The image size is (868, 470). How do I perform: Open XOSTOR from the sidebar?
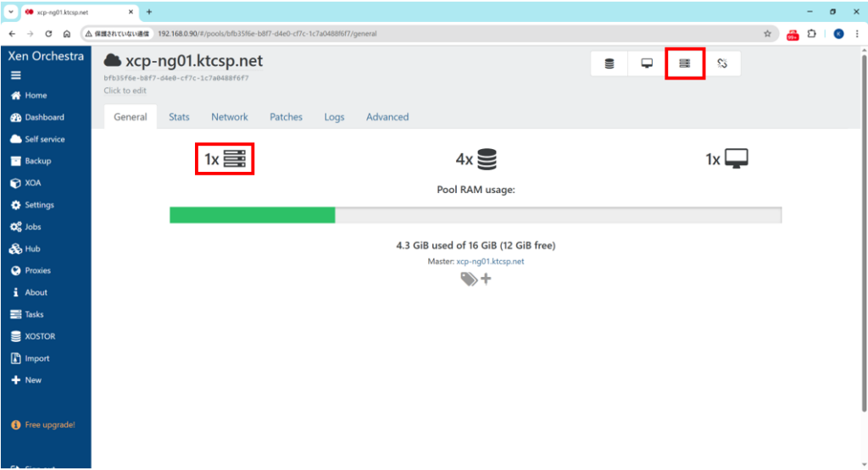[39, 336]
